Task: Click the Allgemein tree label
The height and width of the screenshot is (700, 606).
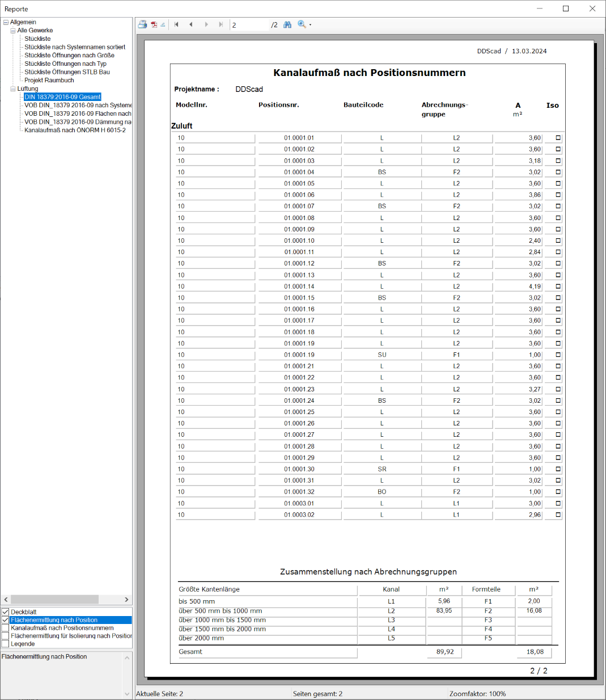Action: (23, 22)
